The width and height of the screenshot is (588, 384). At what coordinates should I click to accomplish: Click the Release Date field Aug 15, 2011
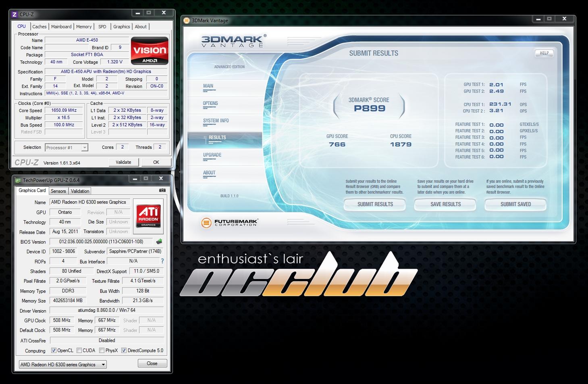[x=65, y=232]
